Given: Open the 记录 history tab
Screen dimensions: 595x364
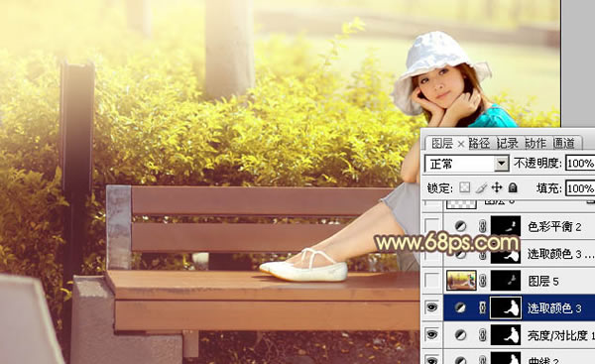Looking at the screenshot, I should pyautogui.click(x=508, y=144).
